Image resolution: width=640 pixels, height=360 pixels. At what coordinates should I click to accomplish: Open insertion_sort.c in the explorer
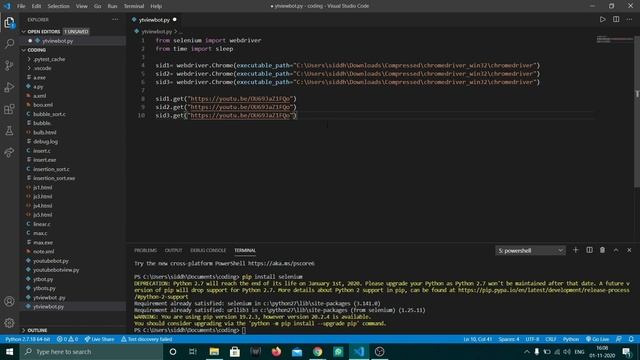pos(51,169)
